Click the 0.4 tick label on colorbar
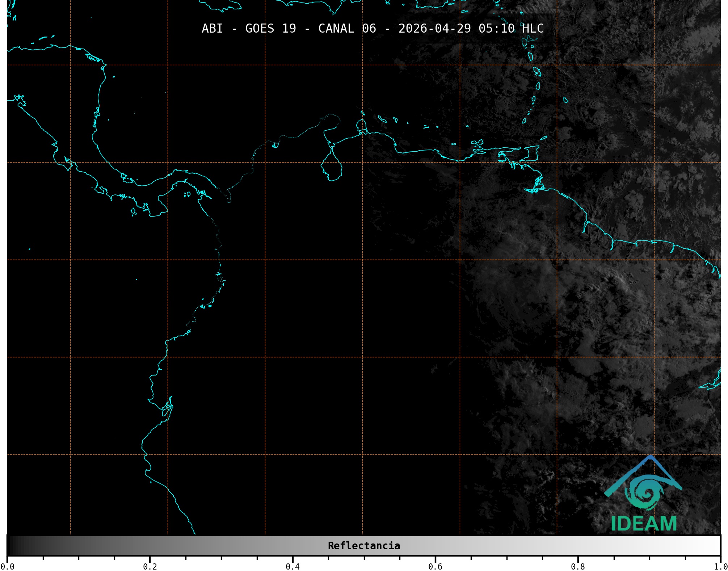728x571 pixels. [293, 567]
